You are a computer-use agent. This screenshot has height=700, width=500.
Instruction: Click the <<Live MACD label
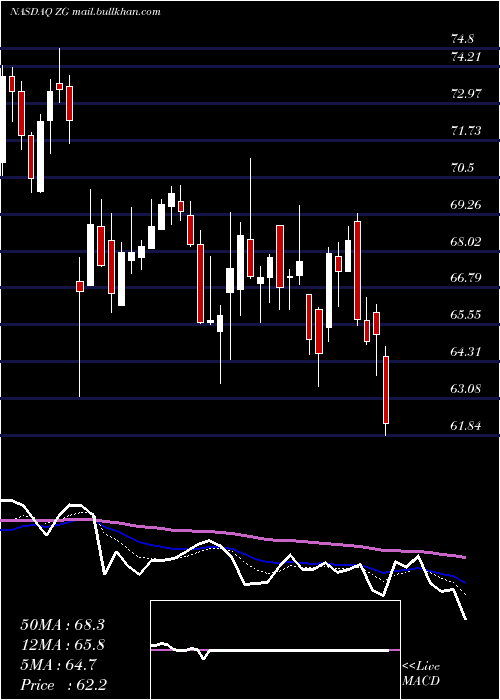(421, 674)
